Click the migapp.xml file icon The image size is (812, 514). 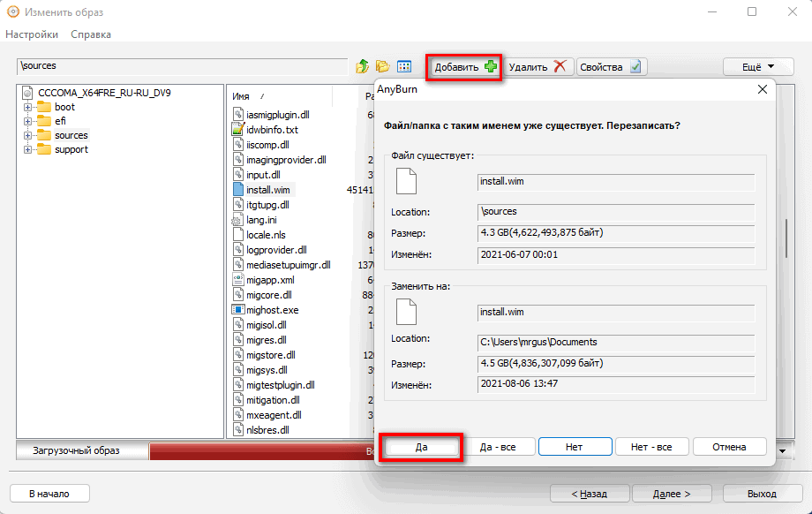[x=237, y=280]
